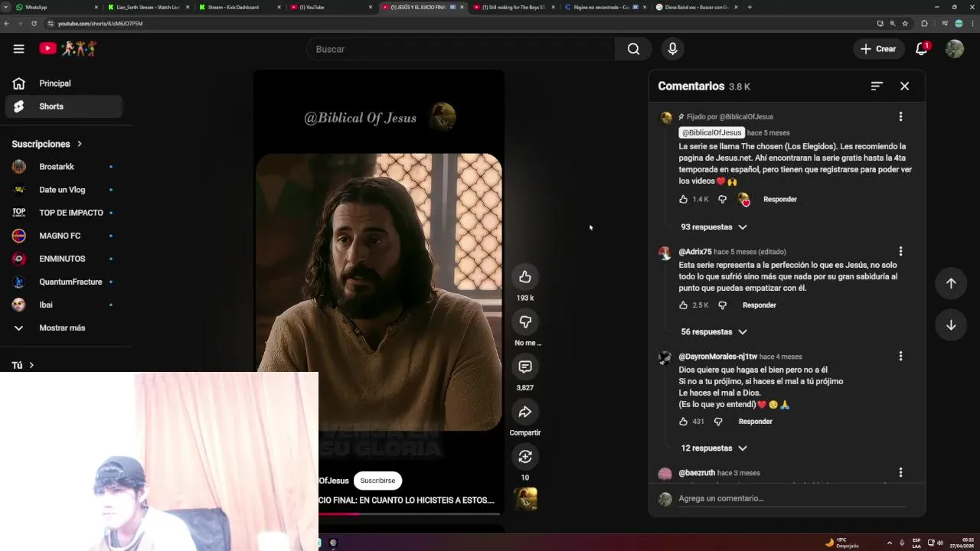
Task: Open the sound thumbnail of the short
Action: [x=525, y=499]
